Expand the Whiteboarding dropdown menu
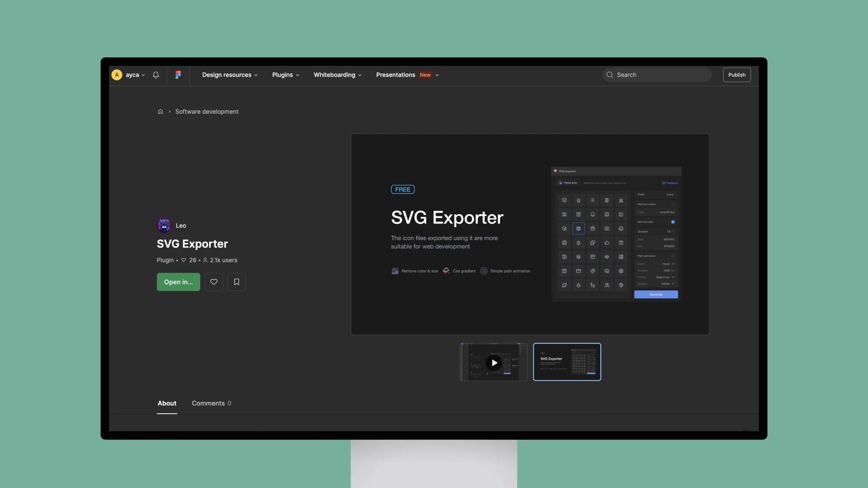The image size is (868, 488). (x=337, y=75)
